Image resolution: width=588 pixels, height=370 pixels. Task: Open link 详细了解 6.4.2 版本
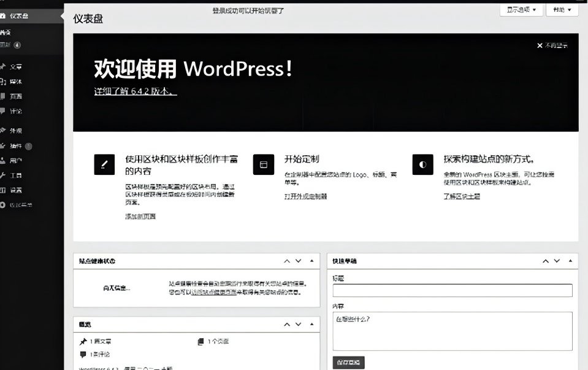[136, 91]
